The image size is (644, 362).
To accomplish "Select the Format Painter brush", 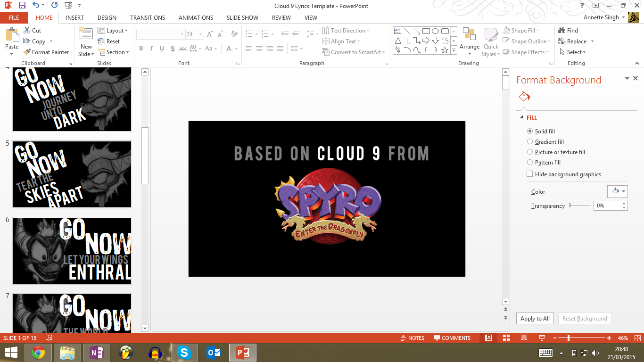I will point(46,52).
